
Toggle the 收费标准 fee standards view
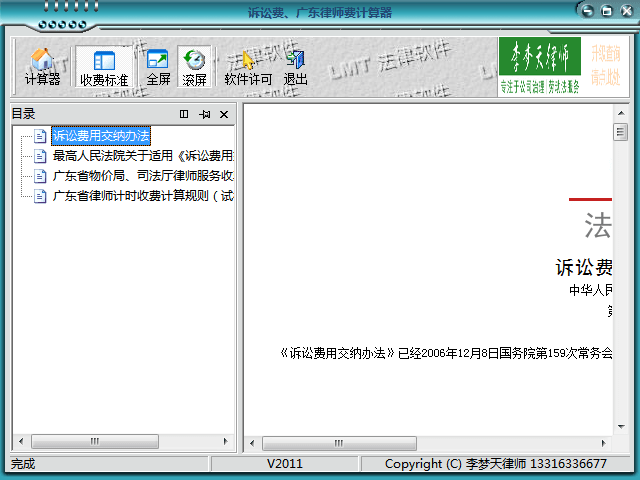point(104,66)
